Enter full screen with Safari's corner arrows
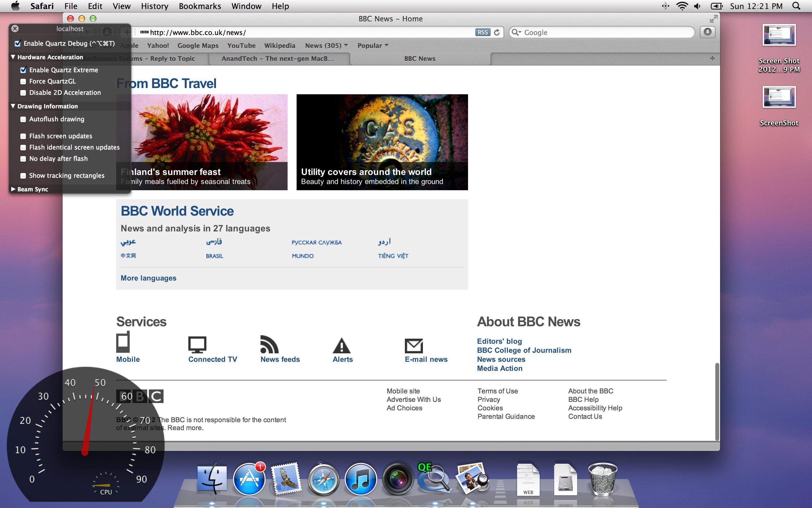Viewport: 812px width, 508px height. (x=713, y=19)
